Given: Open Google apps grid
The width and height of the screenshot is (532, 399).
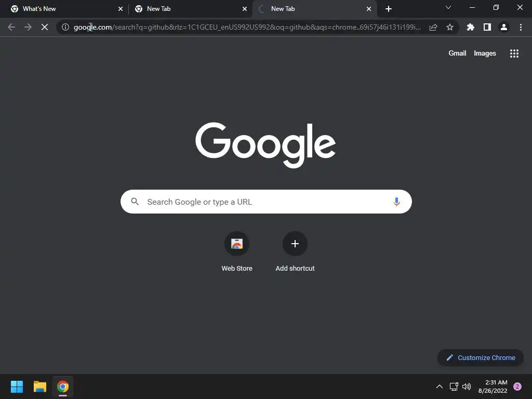Looking at the screenshot, I should point(514,54).
